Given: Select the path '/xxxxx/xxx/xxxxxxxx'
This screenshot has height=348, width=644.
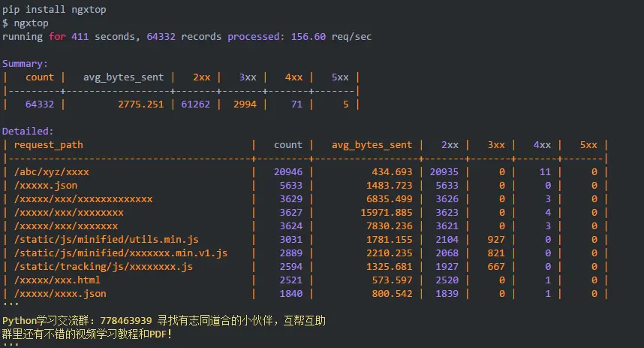Looking at the screenshot, I should (69, 213).
